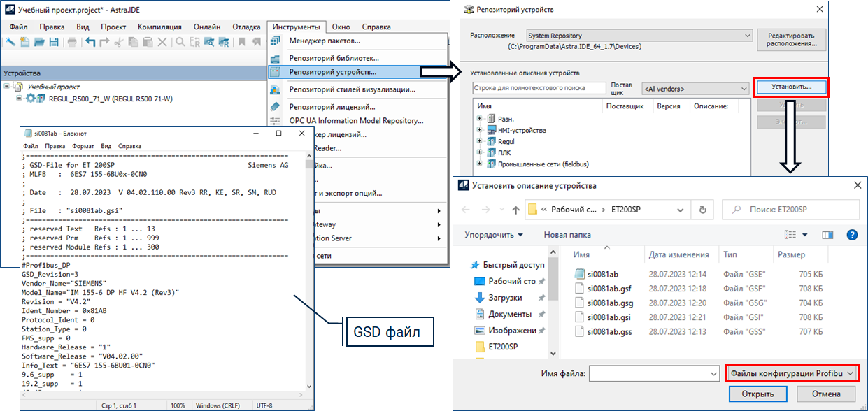Open the Компиляция menu

click(159, 27)
